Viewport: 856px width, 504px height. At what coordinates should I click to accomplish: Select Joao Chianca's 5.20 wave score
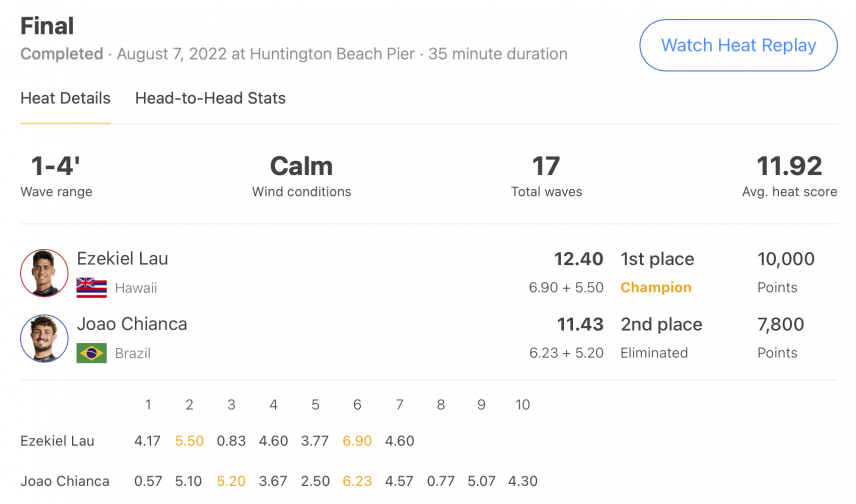231,481
